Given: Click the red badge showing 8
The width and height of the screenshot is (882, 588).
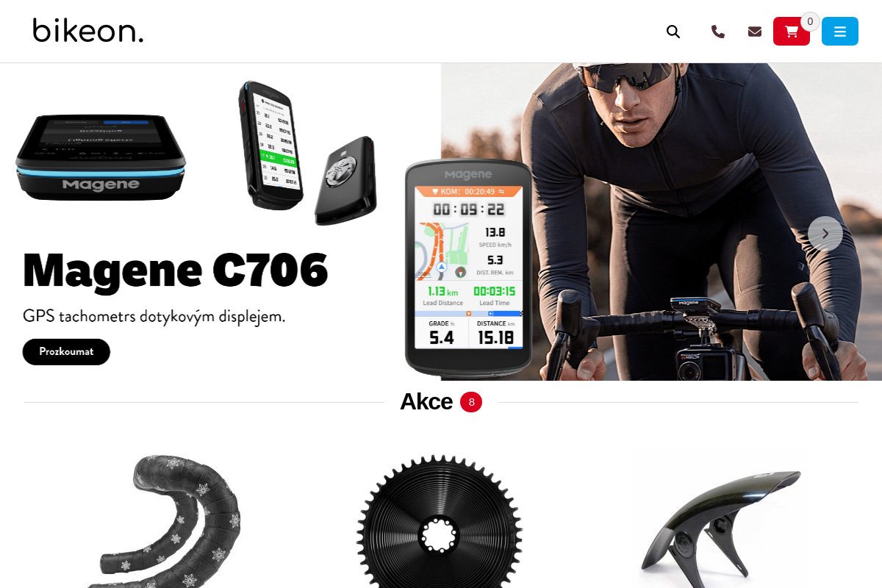Looking at the screenshot, I should tap(471, 402).
